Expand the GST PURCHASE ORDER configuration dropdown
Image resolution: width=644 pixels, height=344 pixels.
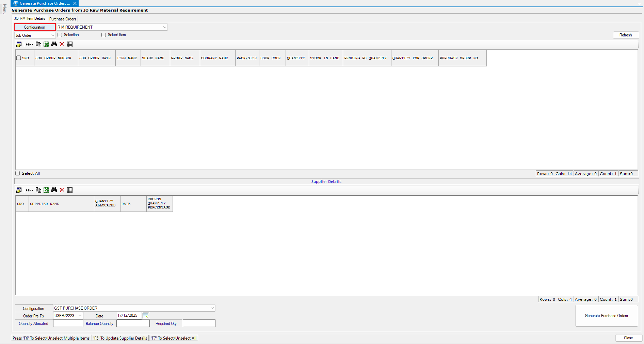click(212, 308)
